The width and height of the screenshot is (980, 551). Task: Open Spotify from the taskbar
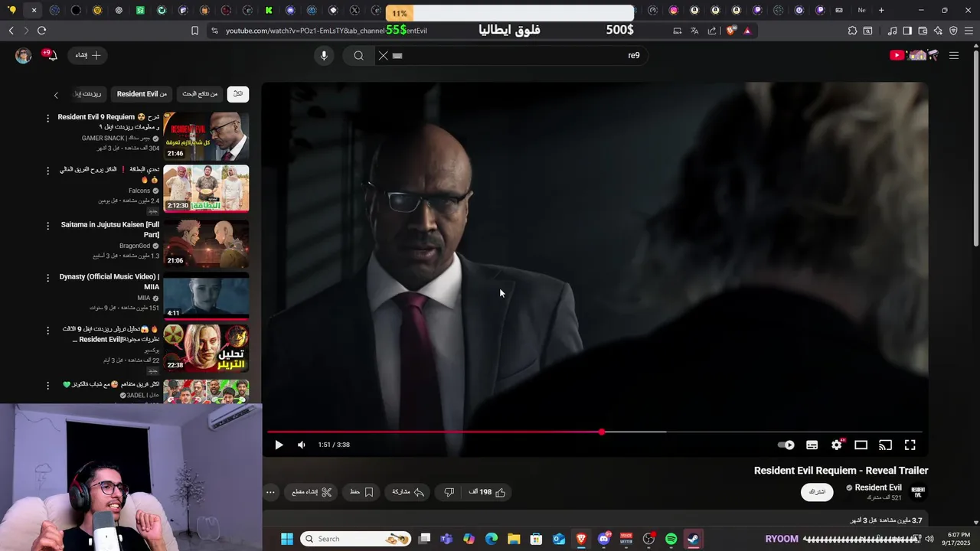[x=671, y=539]
